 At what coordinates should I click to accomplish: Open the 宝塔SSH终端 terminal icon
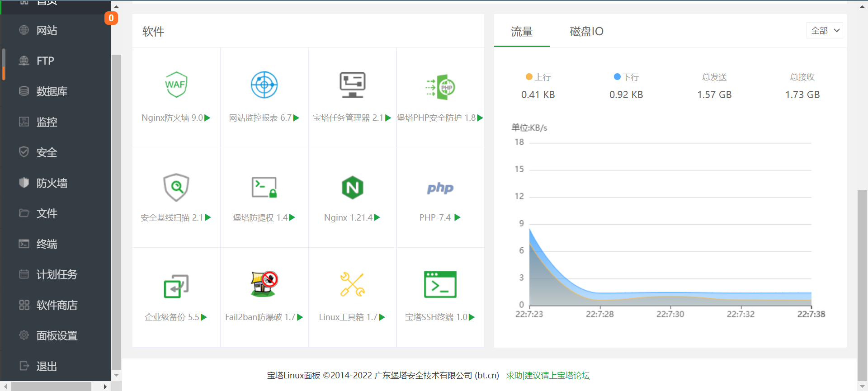tap(440, 284)
